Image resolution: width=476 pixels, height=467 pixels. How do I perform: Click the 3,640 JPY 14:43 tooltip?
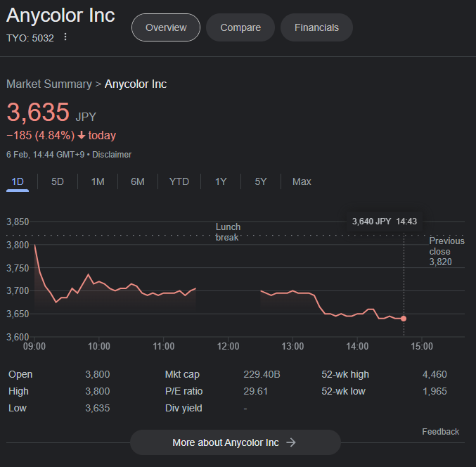click(x=385, y=222)
